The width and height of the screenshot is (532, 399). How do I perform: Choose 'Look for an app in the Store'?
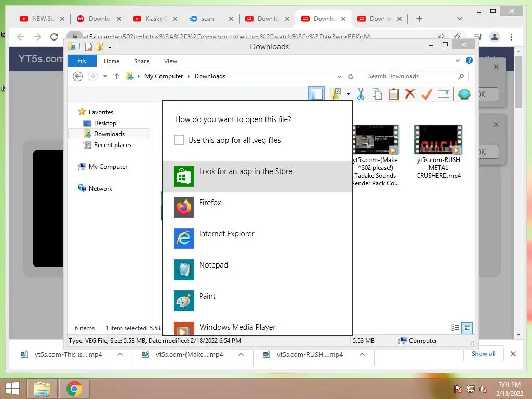(x=258, y=176)
